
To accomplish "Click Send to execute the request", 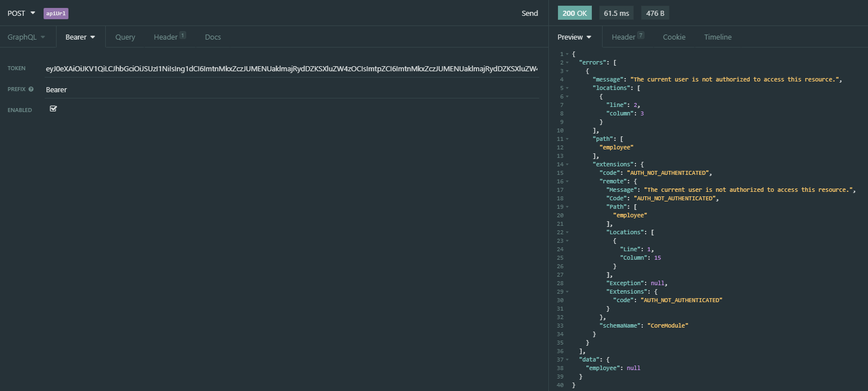I will tap(530, 12).
